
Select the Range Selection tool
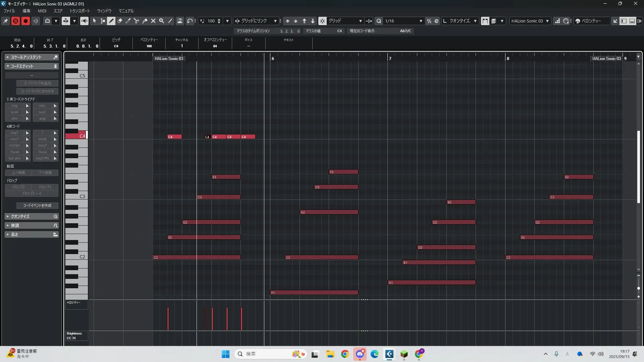tap(103, 21)
